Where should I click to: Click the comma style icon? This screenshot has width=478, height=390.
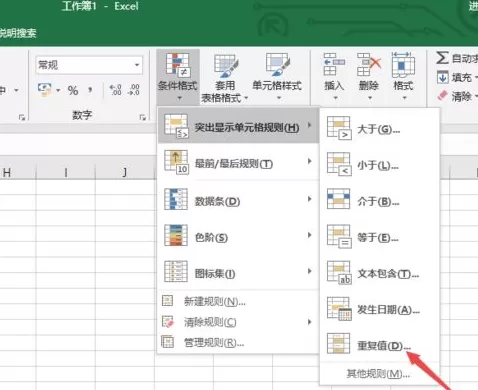90,90
